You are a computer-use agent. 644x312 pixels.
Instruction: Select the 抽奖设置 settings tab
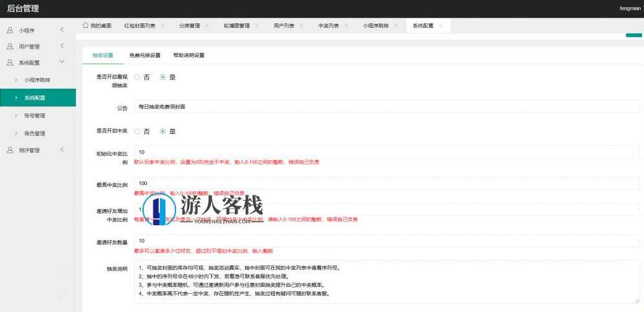click(x=103, y=56)
